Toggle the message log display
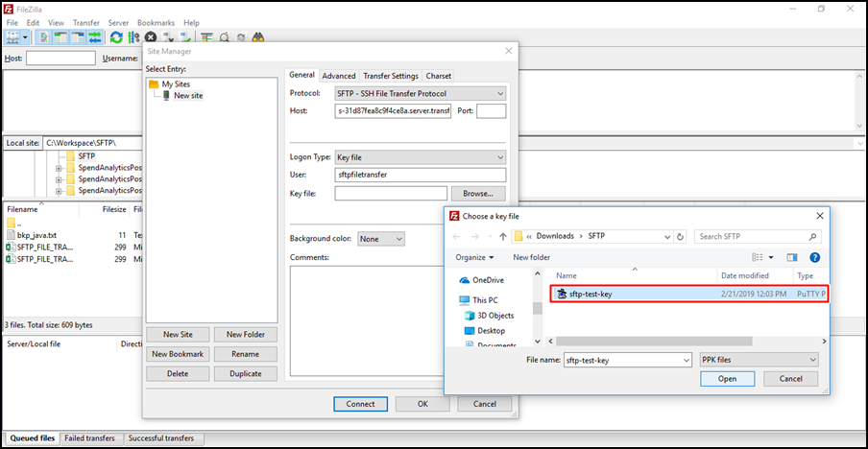This screenshot has width=868, height=449. (x=43, y=37)
